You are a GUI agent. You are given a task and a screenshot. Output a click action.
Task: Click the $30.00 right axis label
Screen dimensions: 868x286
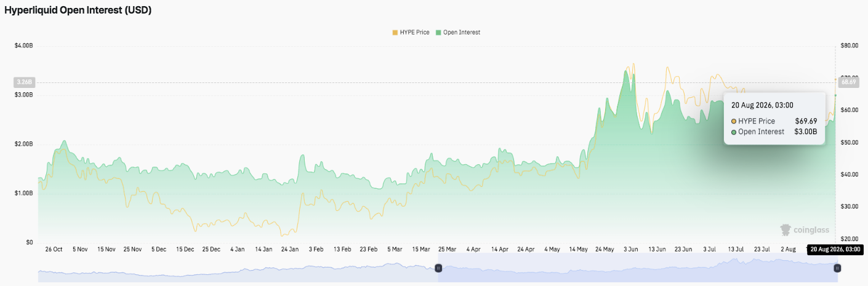[849, 207]
